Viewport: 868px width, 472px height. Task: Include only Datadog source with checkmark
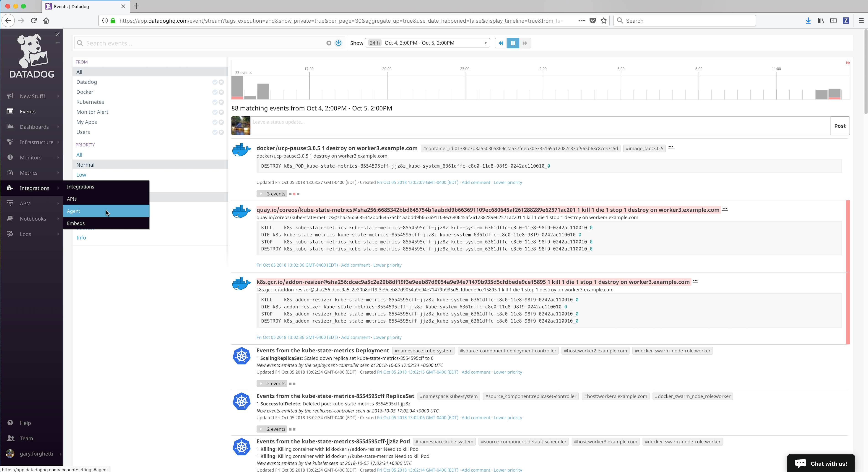point(215,82)
